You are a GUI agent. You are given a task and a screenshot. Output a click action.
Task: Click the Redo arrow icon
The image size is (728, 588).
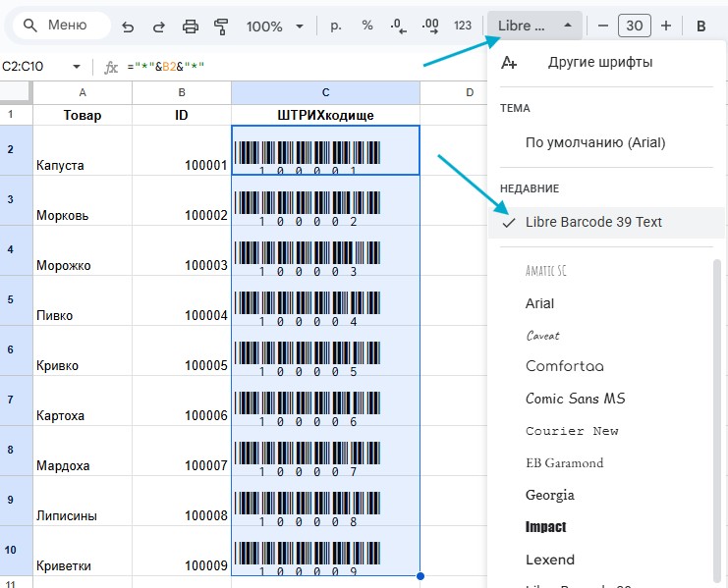coord(159,27)
